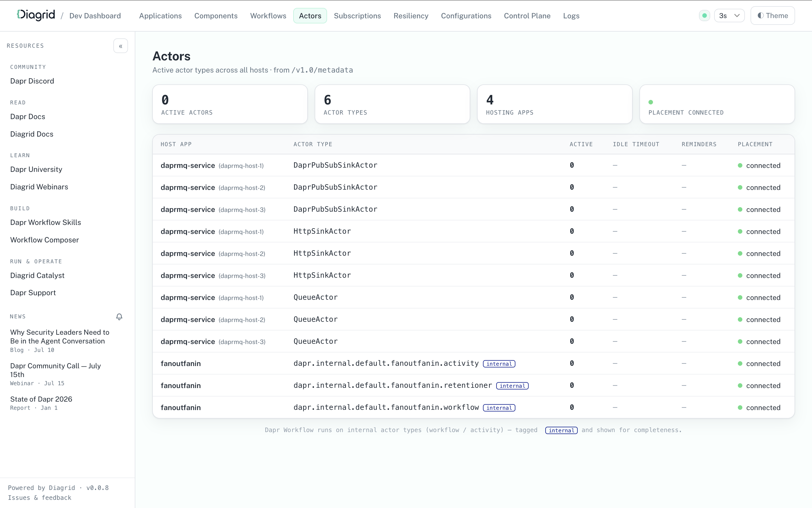Click the /v1.0/metadata subtitle text
The image size is (812, 508).
(322, 70)
